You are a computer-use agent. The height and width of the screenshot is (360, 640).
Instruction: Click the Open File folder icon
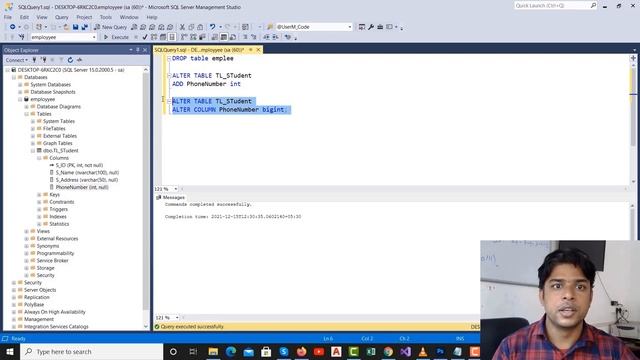click(x=66, y=27)
